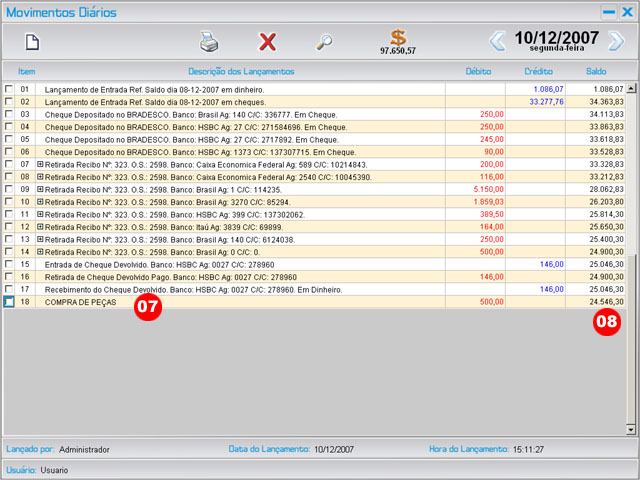This screenshot has width=640, height=480.
Task: Go to previous day with left arrow
Action: [x=497, y=41]
